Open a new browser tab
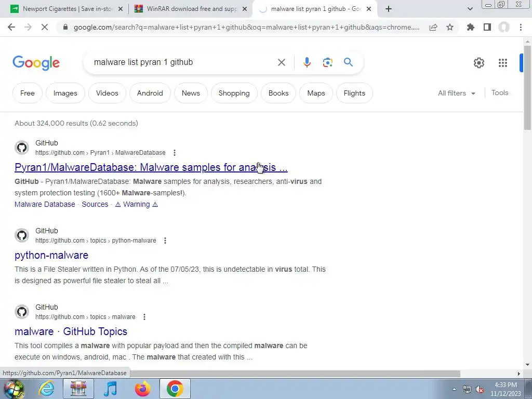 coord(389,9)
